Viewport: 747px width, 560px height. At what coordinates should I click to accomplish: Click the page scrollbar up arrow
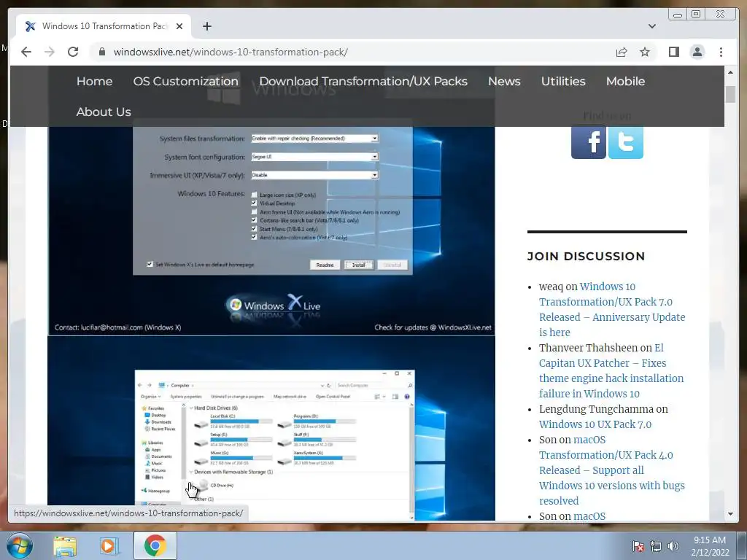click(730, 72)
